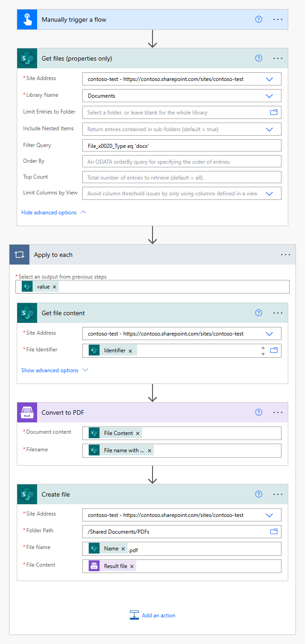The width and height of the screenshot is (305, 644).
Task: Open ellipsis menu on Create file
Action: tap(278, 494)
